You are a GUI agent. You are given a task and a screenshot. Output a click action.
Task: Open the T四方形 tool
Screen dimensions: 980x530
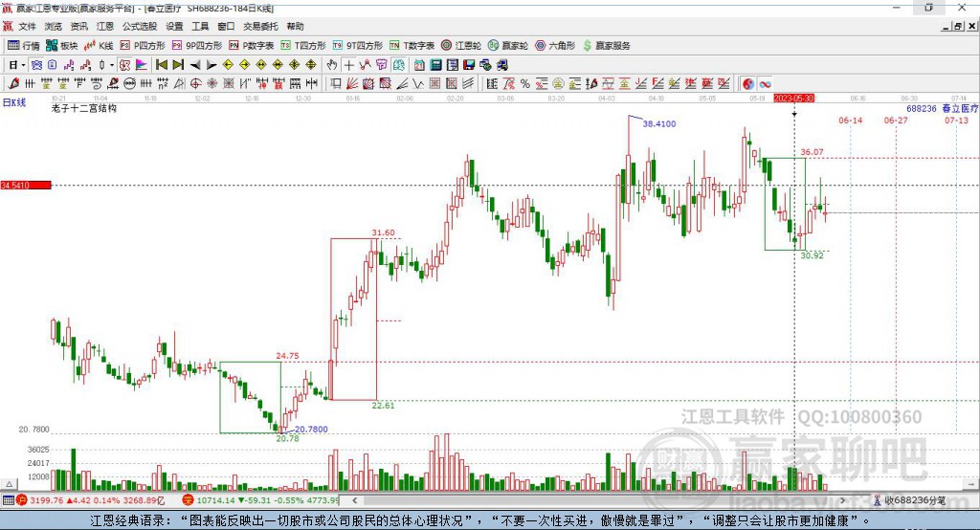[x=303, y=46]
